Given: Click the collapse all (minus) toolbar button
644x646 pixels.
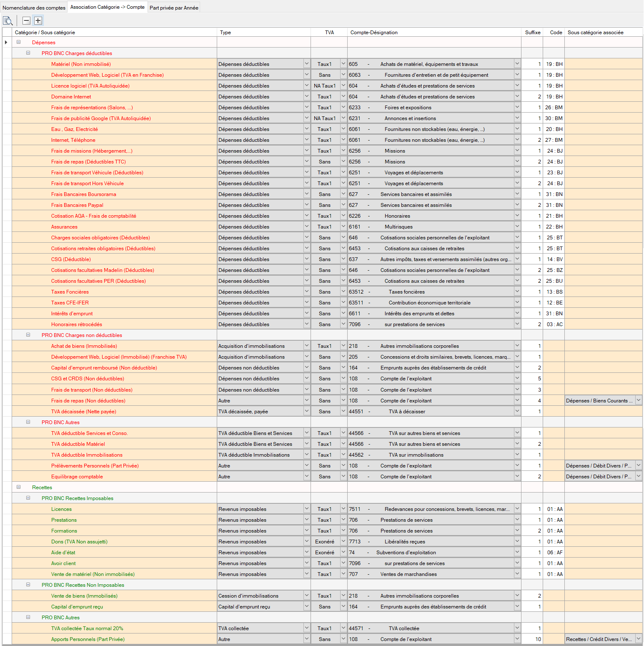Looking at the screenshot, I should click(26, 20).
